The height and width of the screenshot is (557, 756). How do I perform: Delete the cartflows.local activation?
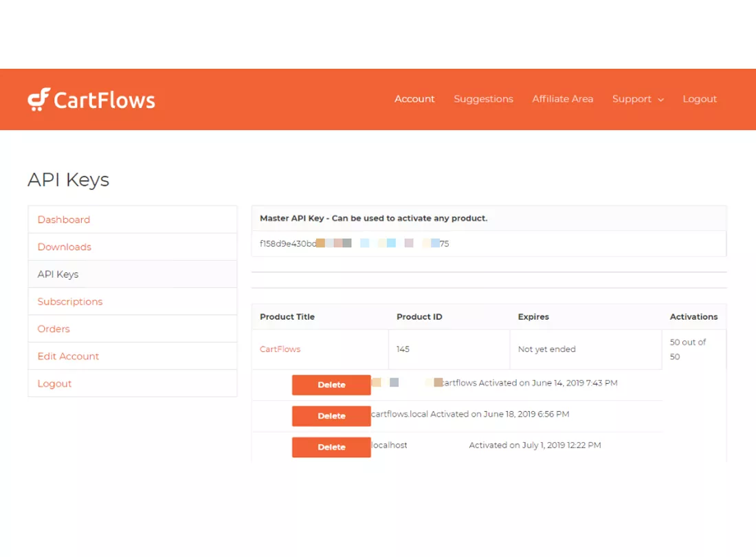point(331,416)
